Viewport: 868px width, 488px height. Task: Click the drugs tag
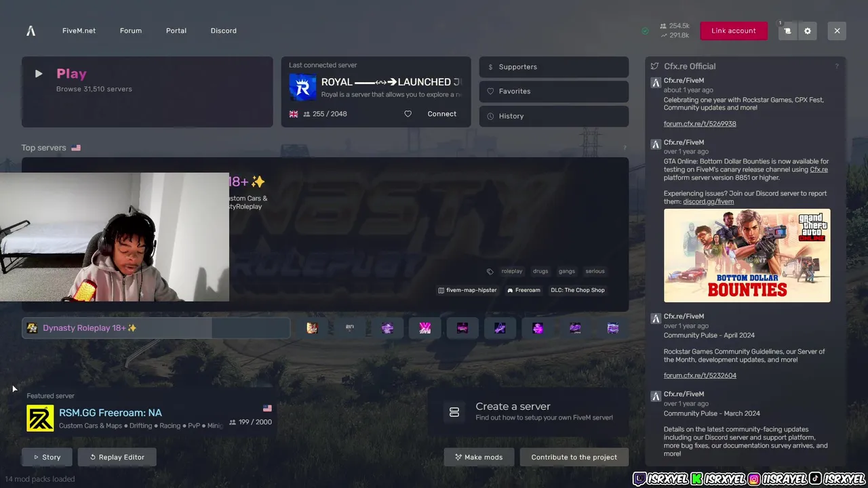point(540,271)
